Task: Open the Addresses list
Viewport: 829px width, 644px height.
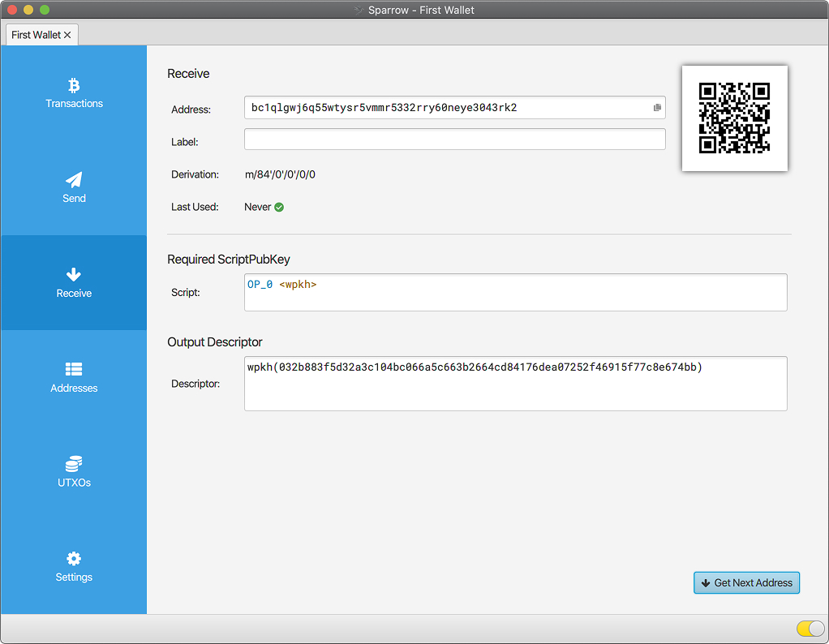Action: click(74, 377)
